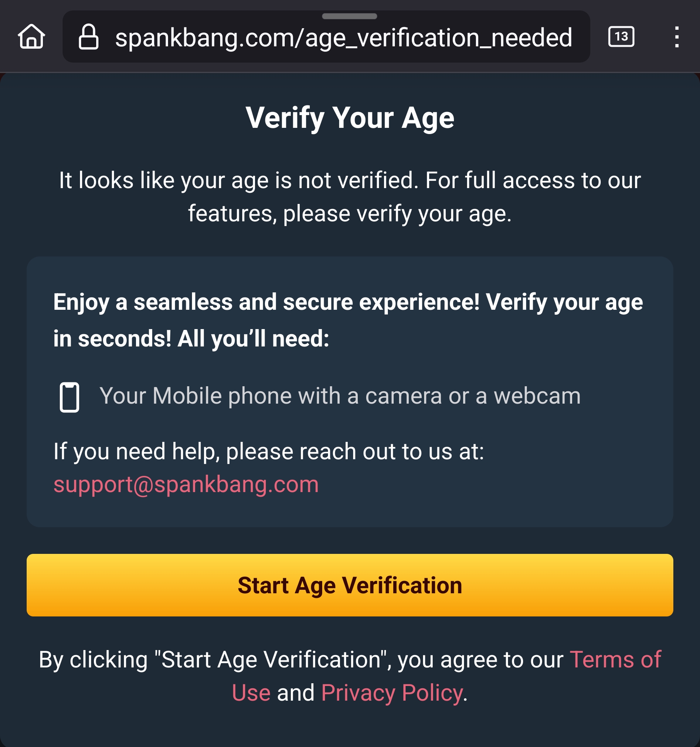The height and width of the screenshot is (747, 700).
Task: Tap "features, please verify your age." line
Action: coord(350,214)
